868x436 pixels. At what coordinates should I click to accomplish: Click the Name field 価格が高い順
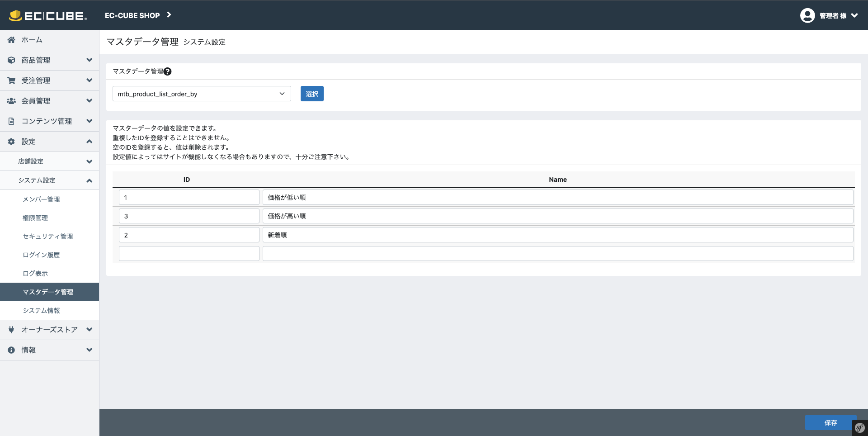click(x=558, y=216)
